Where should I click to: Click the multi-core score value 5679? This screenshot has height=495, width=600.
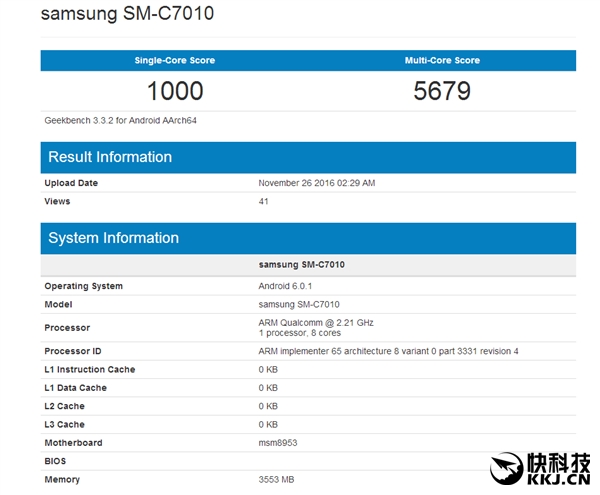442,91
